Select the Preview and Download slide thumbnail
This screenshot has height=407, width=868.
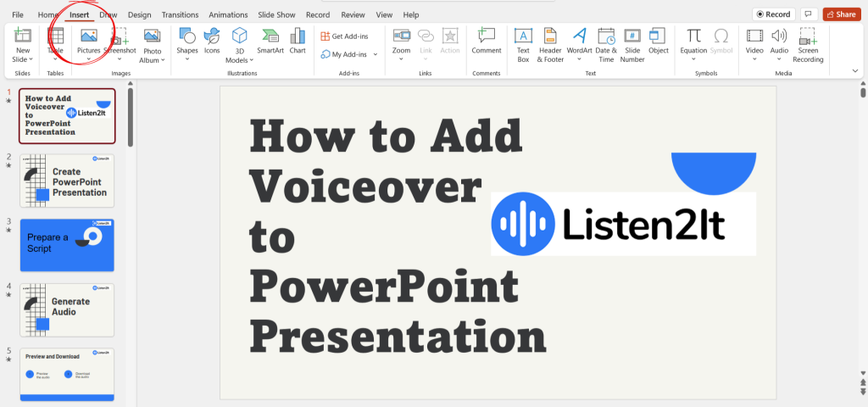tap(67, 374)
